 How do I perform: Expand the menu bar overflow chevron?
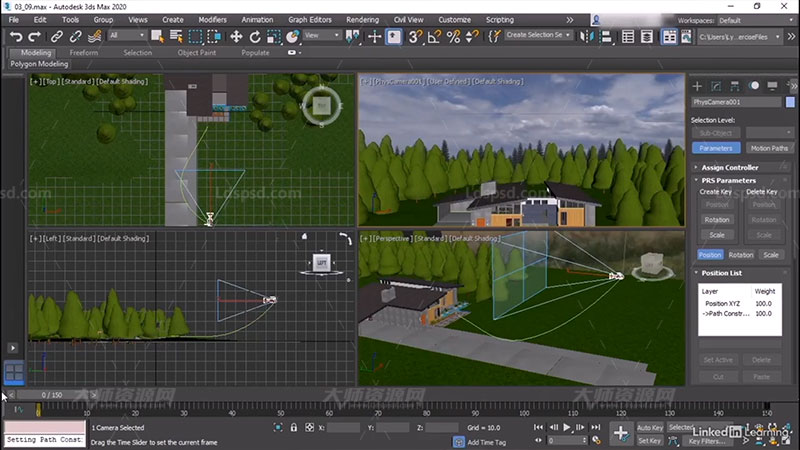tap(569, 20)
